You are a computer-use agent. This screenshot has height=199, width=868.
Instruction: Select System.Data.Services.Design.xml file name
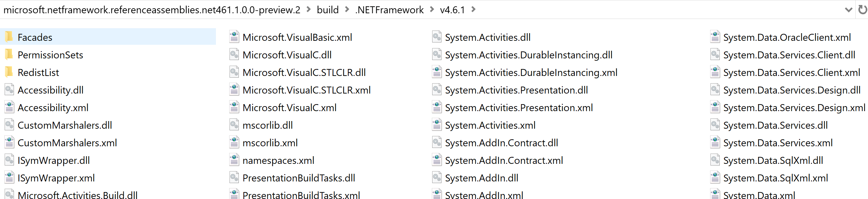pyautogui.click(x=794, y=107)
